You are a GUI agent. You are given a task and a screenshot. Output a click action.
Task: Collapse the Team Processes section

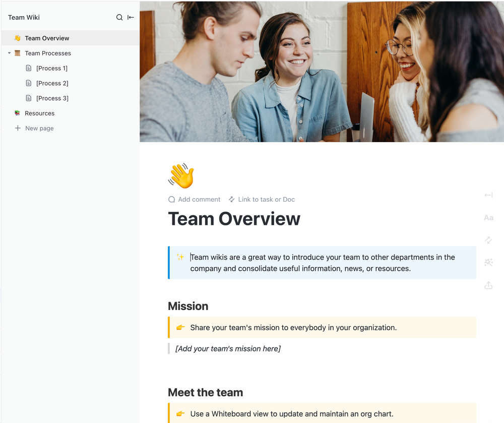(x=8, y=53)
